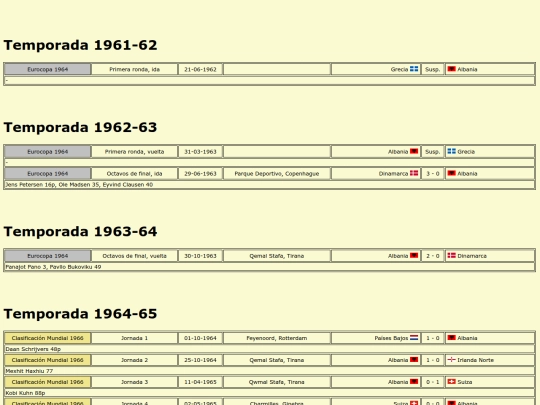Click the Albania flag in the 31-03-1963 row

[x=414, y=151]
